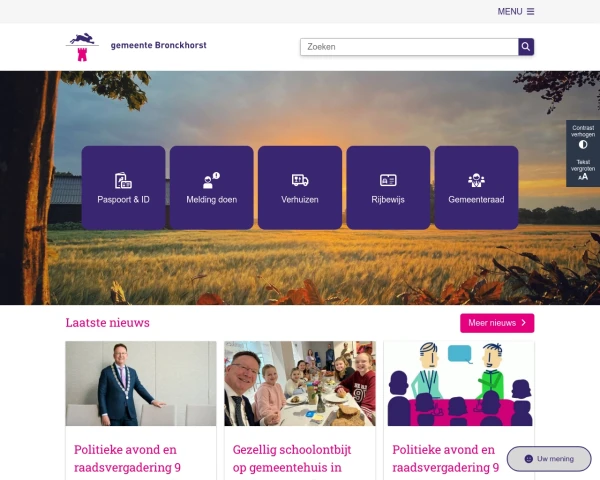
Task: Click the gemeente Bronckhorst hare logo
Action: pyautogui.click(x=82, y=47)
